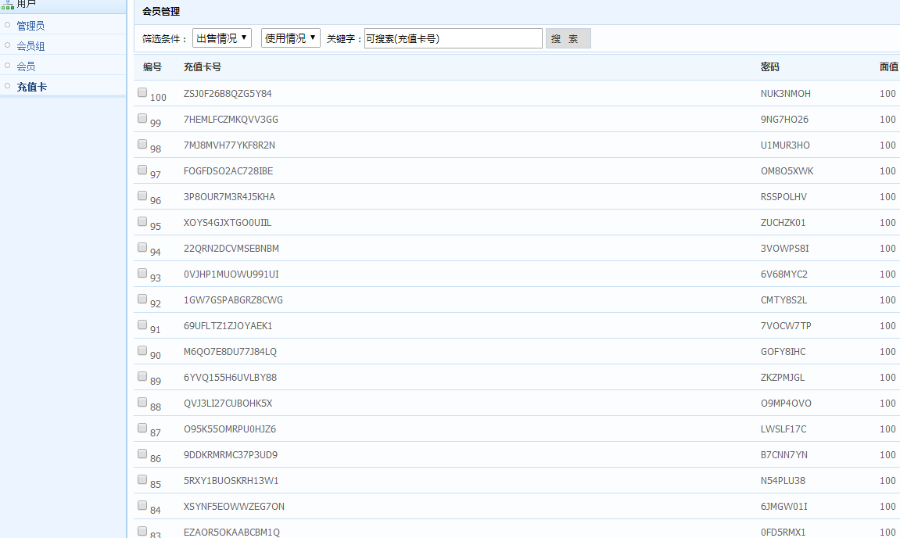Click password CMTY8S2L
Image resolution: width=900 pixels, height=538 pixels.
784,300
